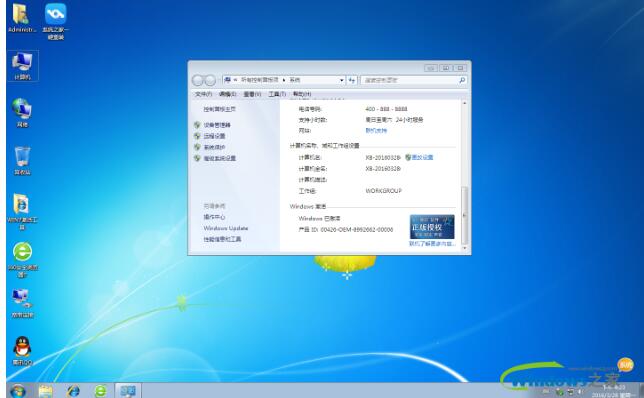This screenshot has width=644, height=398.
Task: Open the Help (帮助) menu
Action: pos(302,94)
